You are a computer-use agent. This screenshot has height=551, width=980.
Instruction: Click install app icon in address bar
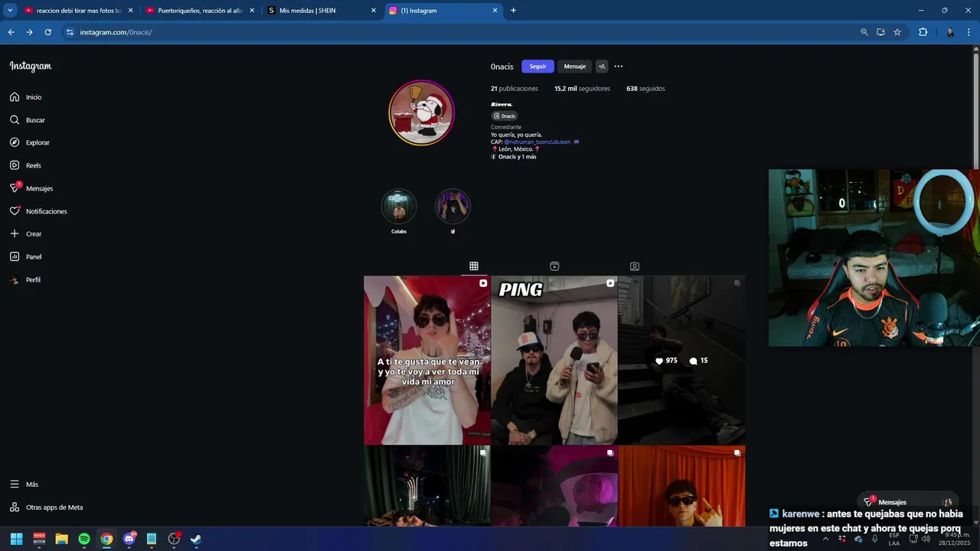(x=880, y=32)
